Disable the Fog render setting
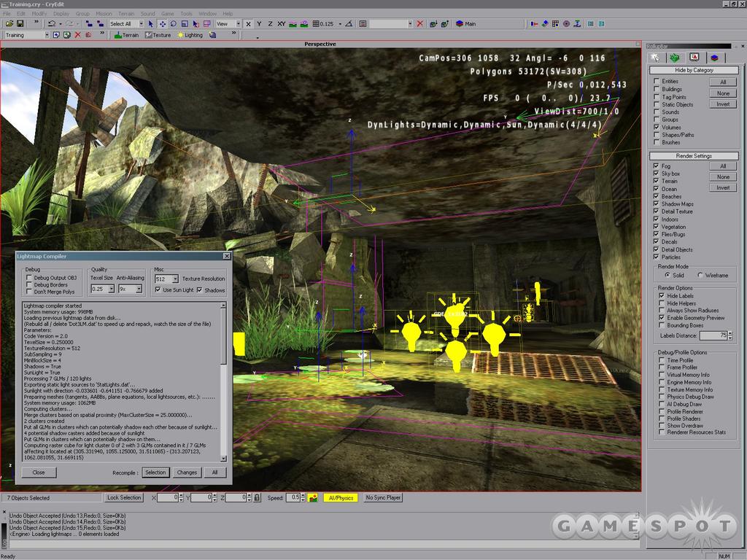 click(x=657, y=166)
